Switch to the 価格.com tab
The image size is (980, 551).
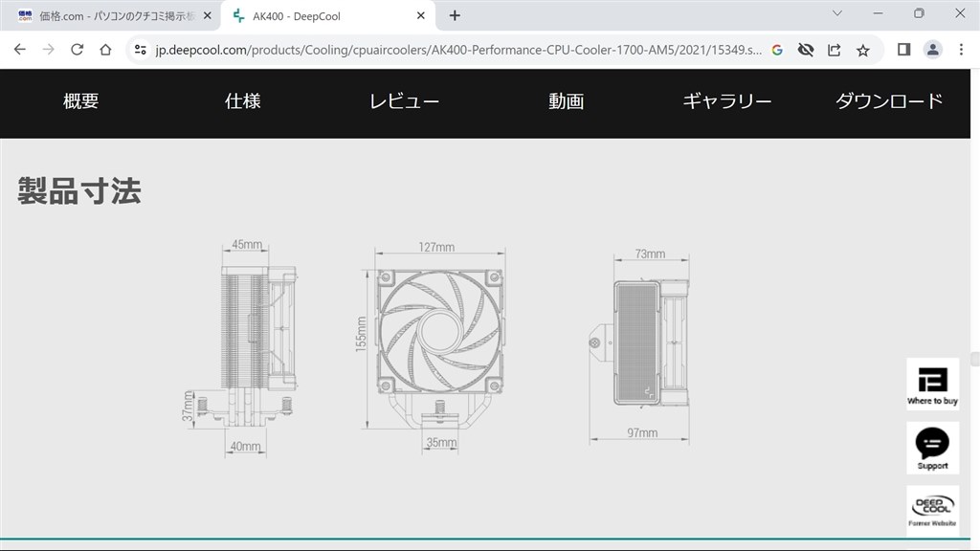(111, 15)
